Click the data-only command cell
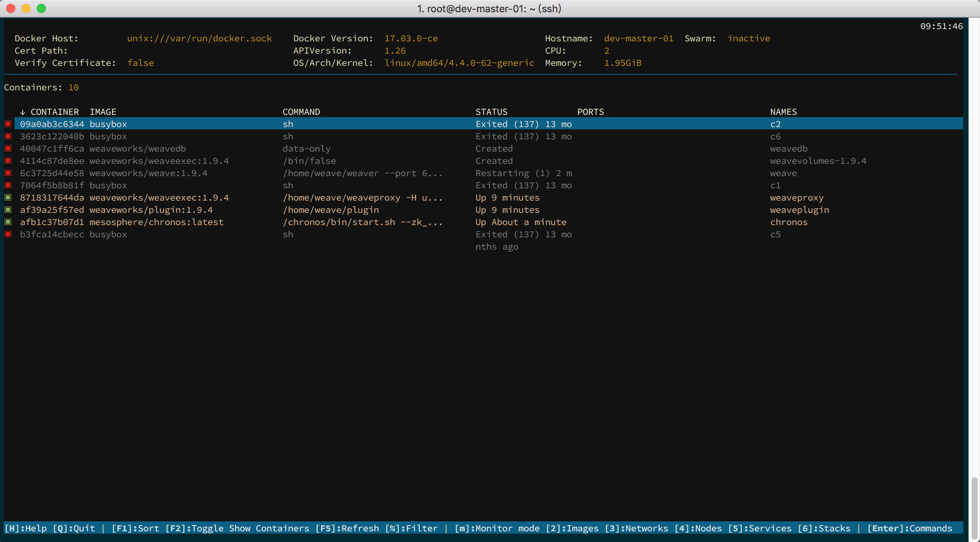980x542 pixels. tap(307, 149)
